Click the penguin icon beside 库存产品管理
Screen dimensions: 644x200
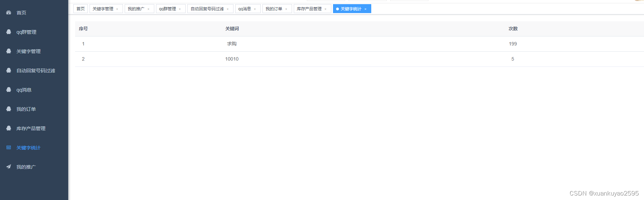click(x=9, y=128)
